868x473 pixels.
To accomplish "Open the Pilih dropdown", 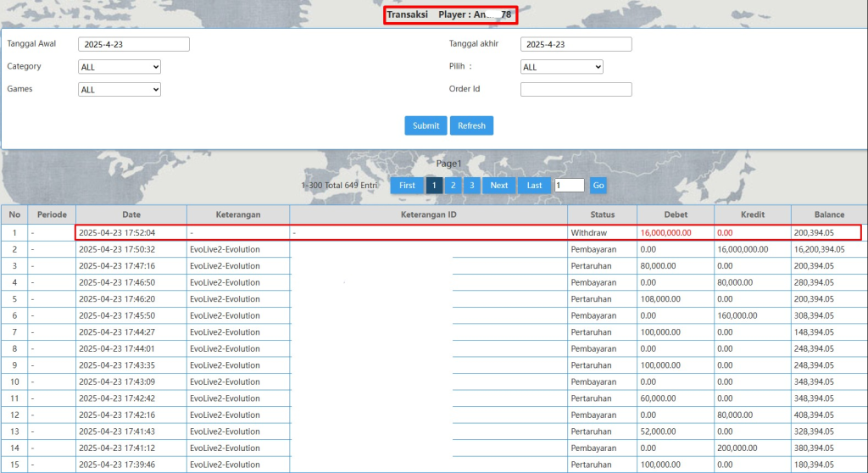I will point(561,67).
